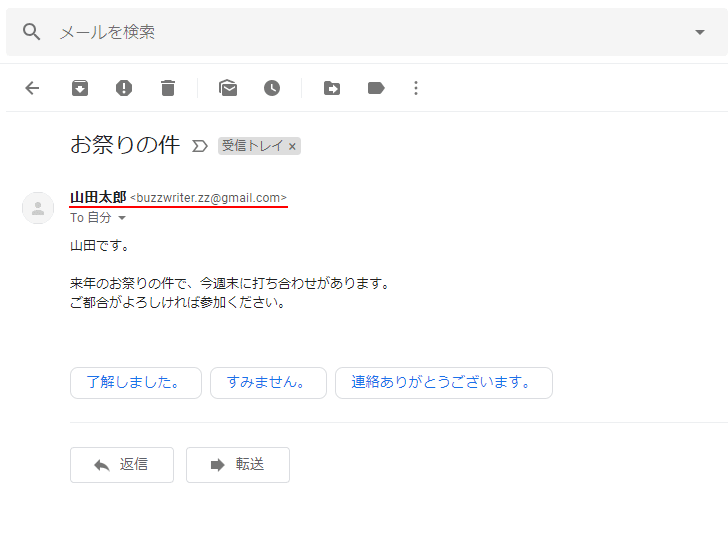
Task: Choose smart reply 了解しました。
Action: click(136, 383)
